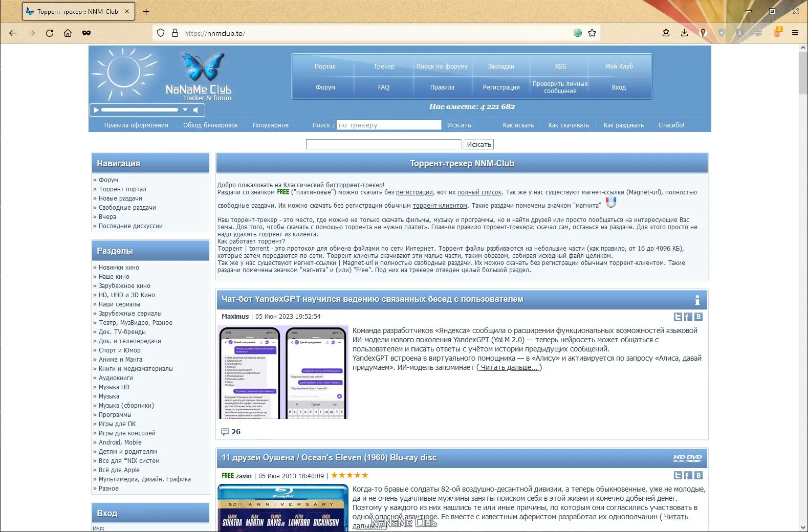
Task: Share Ocean's Eleven post on Twitter
Action: 678,475
